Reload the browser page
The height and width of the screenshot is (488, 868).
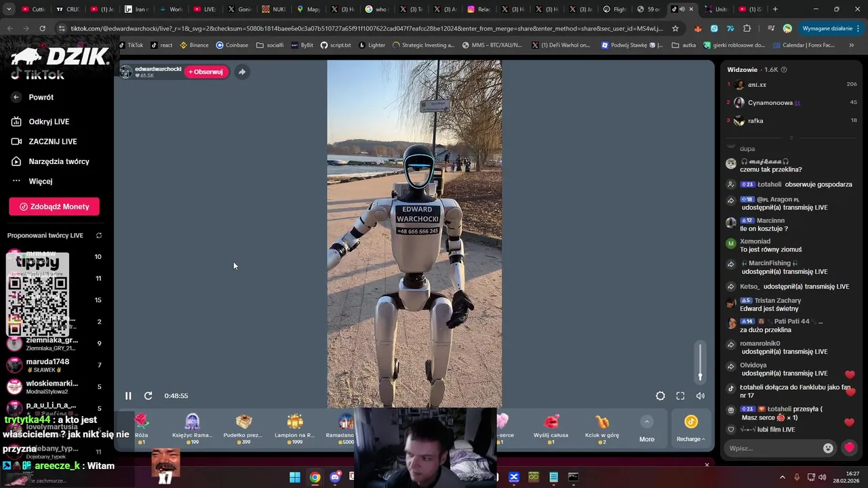coord(42,28)
